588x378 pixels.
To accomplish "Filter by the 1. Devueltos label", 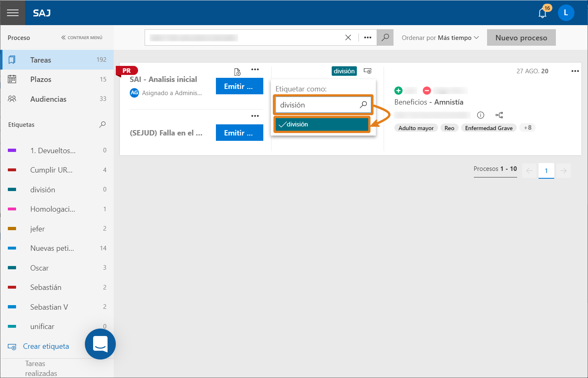I will pyautogui.click(x=57, y=150).
